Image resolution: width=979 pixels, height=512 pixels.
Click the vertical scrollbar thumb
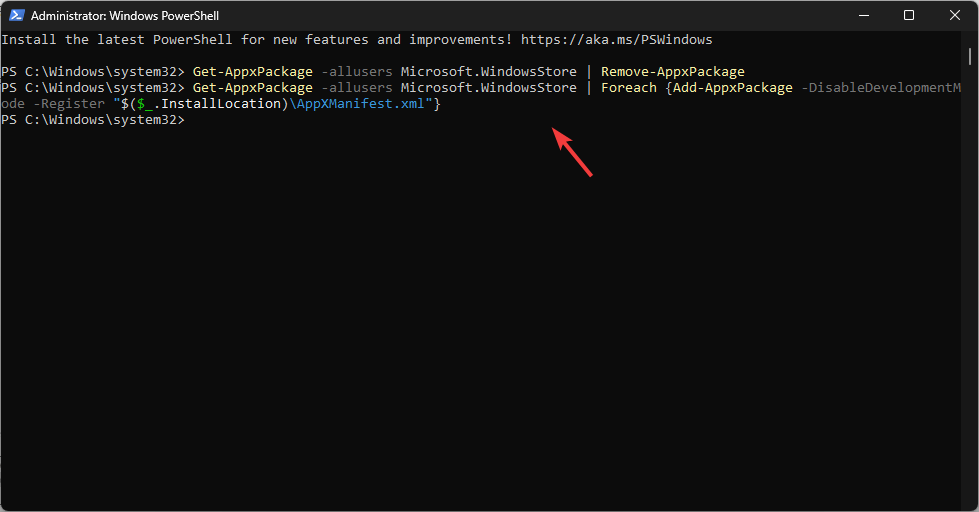click(971, 54)
